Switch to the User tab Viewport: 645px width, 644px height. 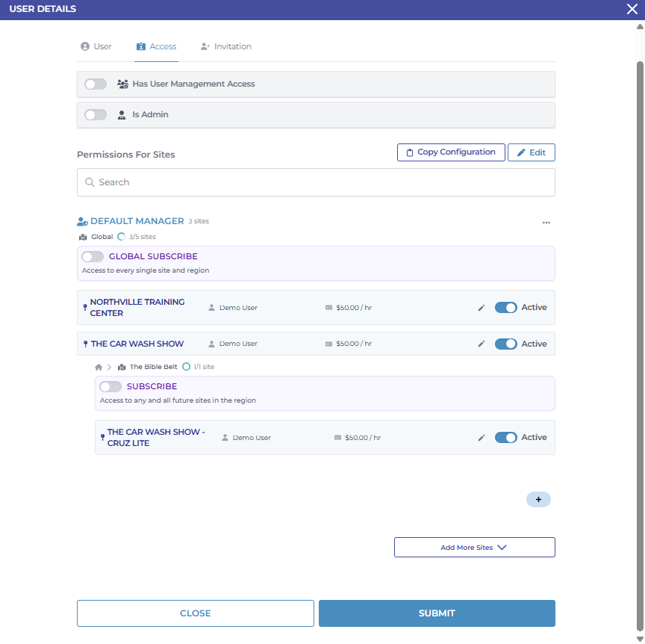click(x=96, y=46)
